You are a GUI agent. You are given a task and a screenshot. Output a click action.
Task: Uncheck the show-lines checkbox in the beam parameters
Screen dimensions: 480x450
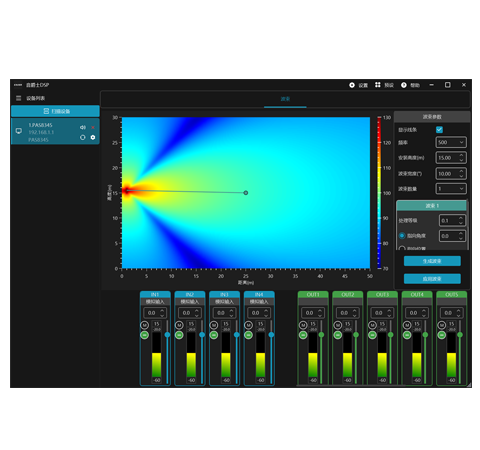tap(439, 130)
